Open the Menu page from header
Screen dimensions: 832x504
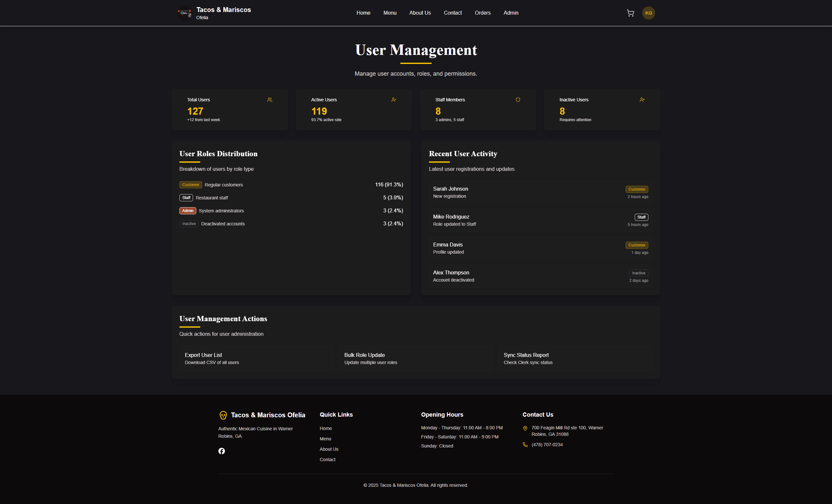tap(390, 13)
